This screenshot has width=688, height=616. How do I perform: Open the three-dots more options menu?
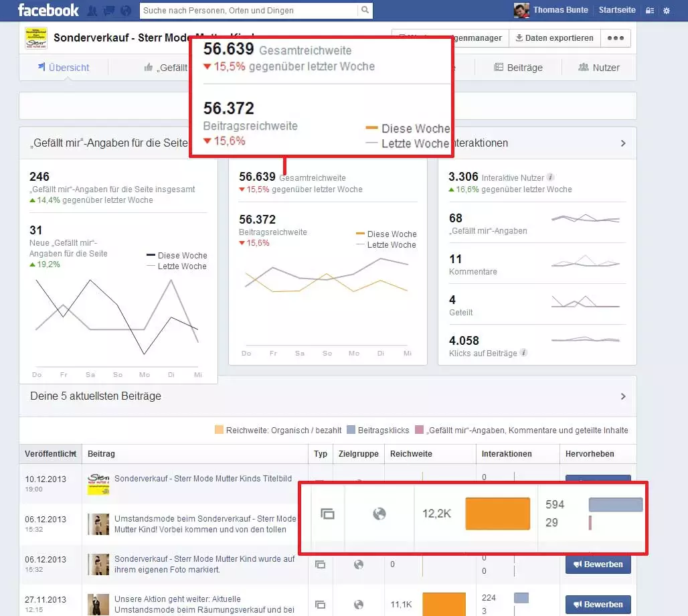pyautogui.click(x=616, y=38)
